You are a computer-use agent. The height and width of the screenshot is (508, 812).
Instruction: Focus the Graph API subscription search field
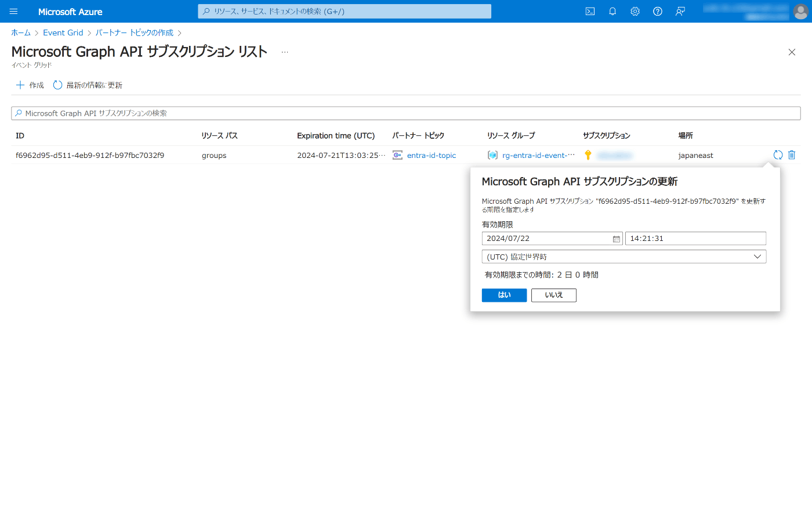coord(406,113)
